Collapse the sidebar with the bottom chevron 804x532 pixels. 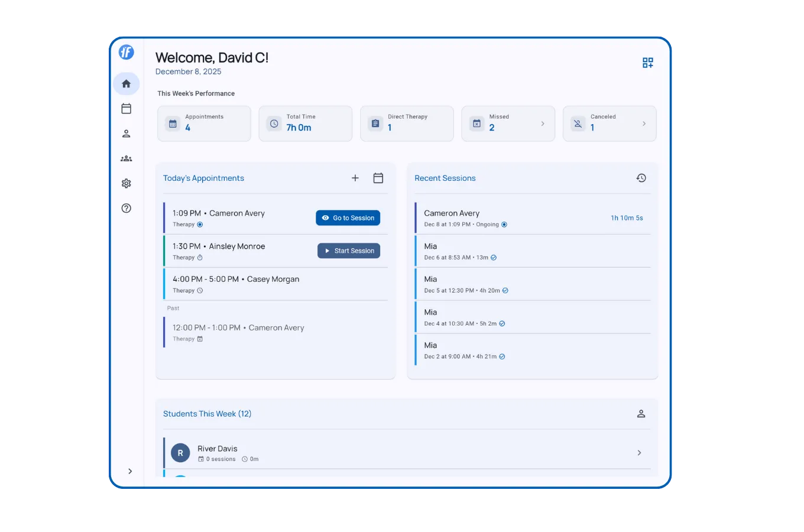tap(130, 471)
